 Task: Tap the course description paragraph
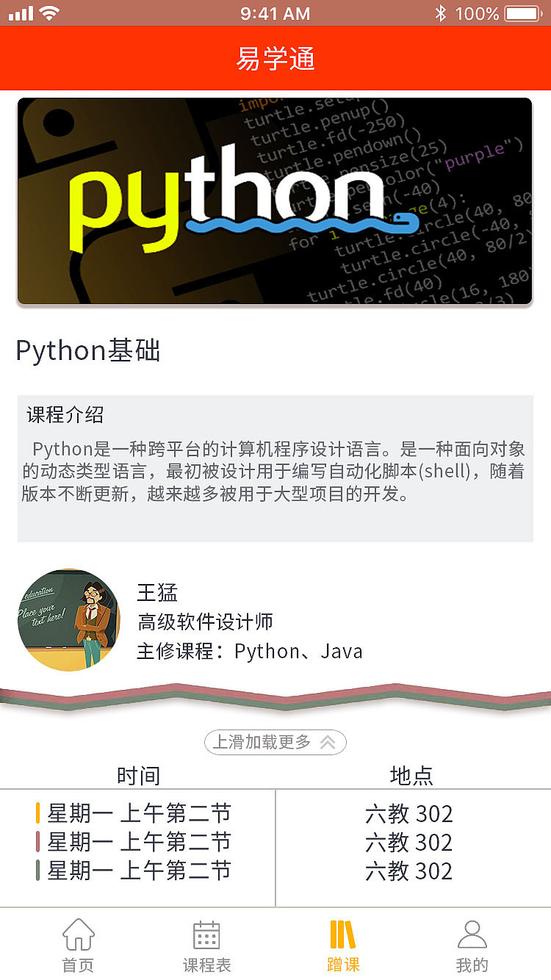click(273, 472)
